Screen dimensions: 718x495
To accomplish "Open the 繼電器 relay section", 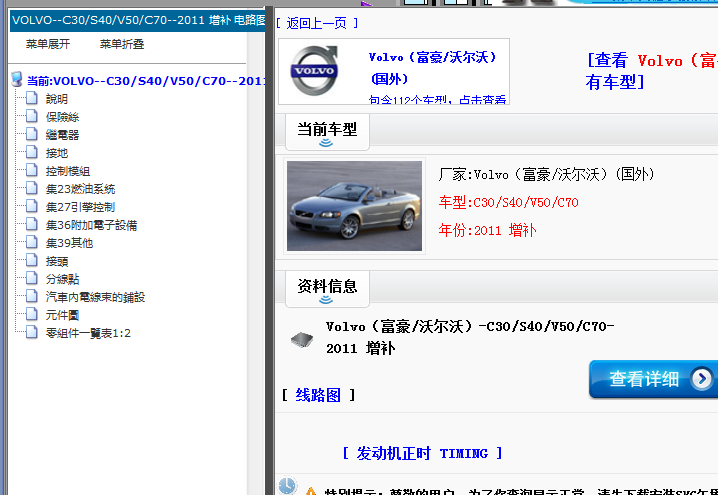I will pyautogui.click(x=62, y=135).
